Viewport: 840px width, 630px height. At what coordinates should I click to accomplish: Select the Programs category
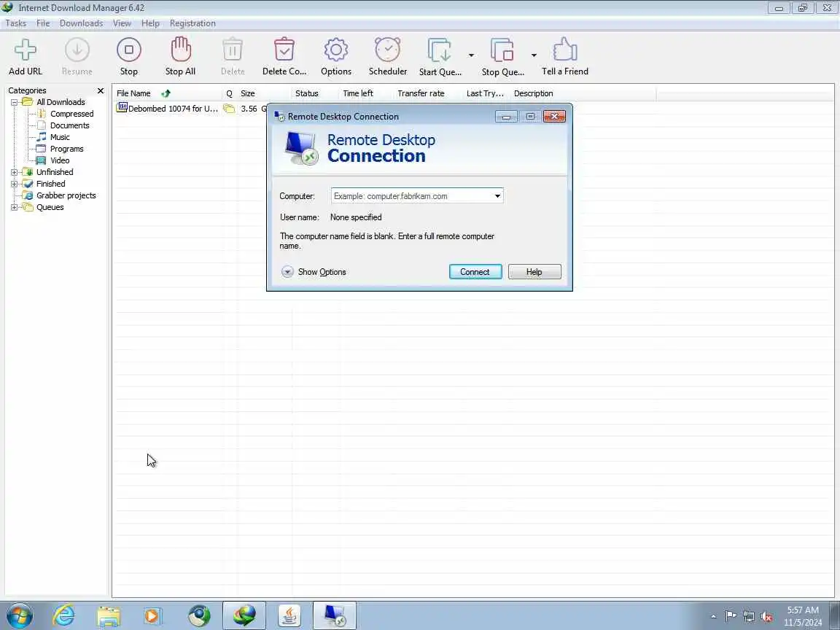tap(66, 149)
